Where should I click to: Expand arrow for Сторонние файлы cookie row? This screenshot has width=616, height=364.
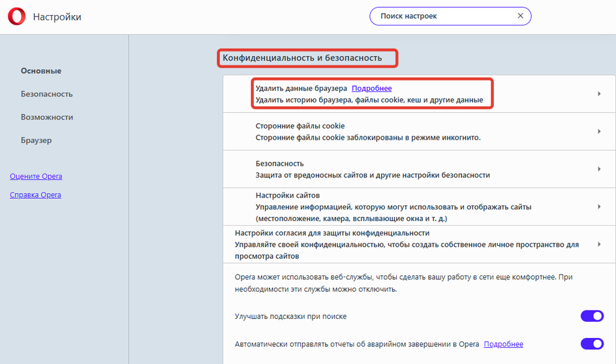599,131
